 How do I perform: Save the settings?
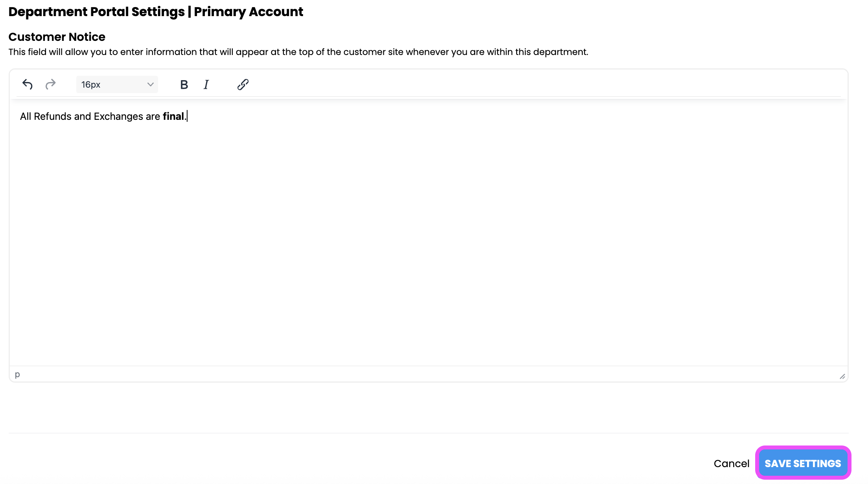(803, 464)
